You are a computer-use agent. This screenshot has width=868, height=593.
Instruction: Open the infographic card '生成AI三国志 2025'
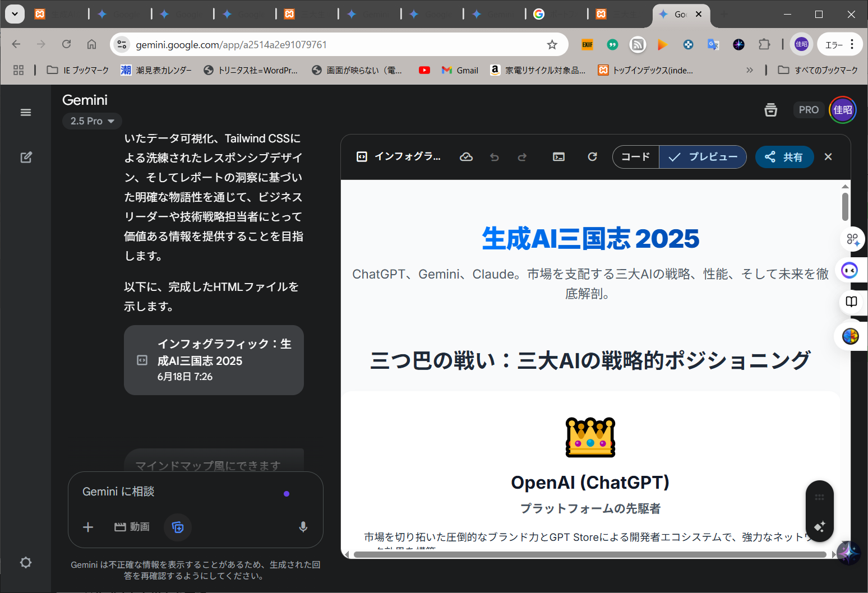tap(214, 360)
